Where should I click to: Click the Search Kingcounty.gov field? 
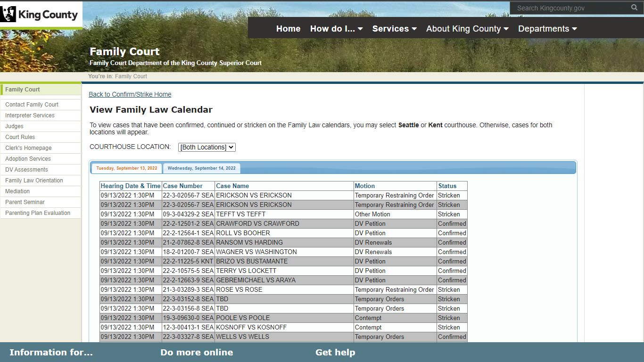tap(571, 8)
